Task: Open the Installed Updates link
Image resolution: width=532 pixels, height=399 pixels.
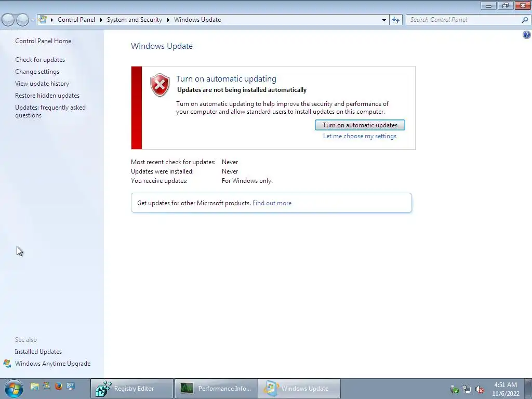Action: pyautogui.click(x=38, y=352)
